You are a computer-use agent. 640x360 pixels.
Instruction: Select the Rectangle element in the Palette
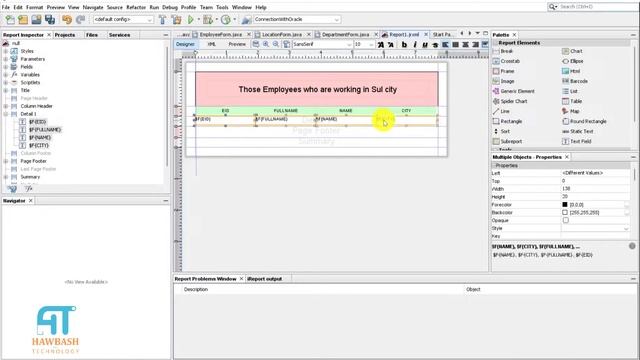tap(507, 121)
